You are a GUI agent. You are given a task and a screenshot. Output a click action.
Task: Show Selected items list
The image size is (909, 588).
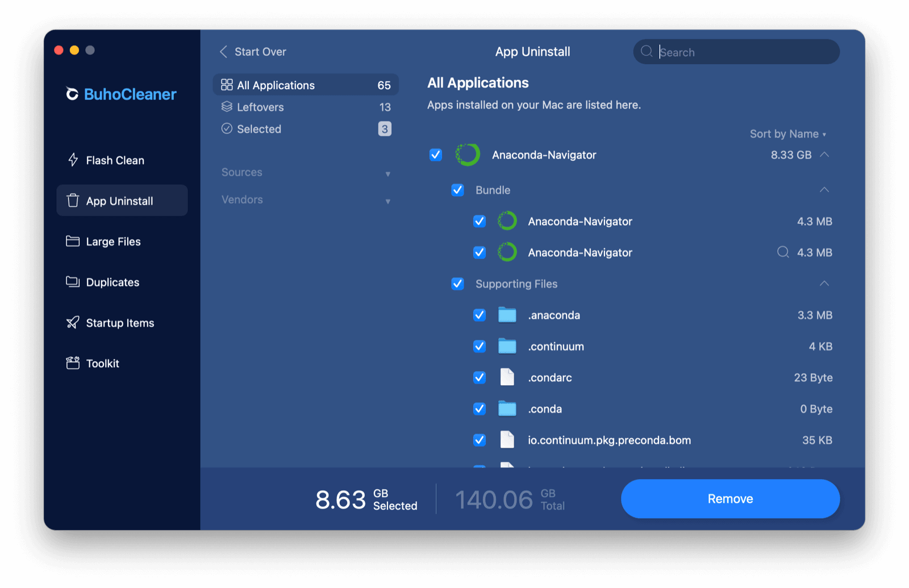pyautogui.click(x=306, y=129)
